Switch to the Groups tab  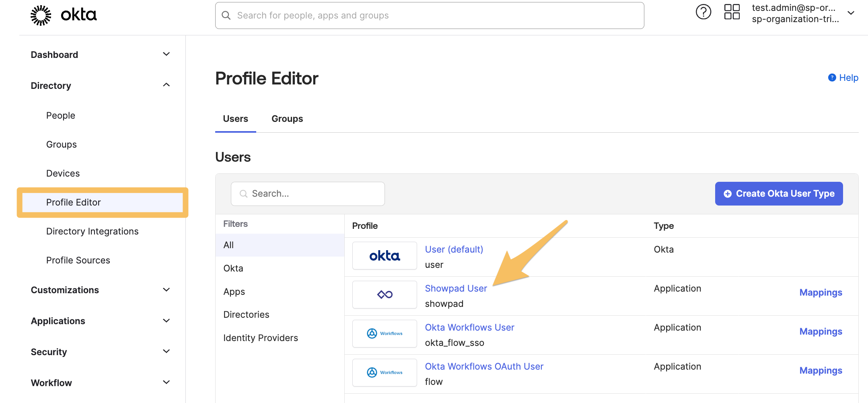[x=287, y=119]
